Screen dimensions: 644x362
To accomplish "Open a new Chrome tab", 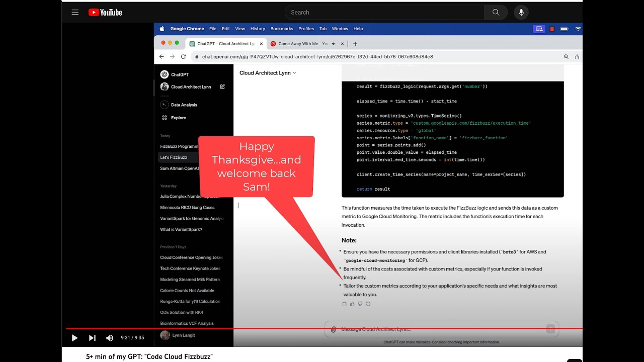I will tap(355, 44).
